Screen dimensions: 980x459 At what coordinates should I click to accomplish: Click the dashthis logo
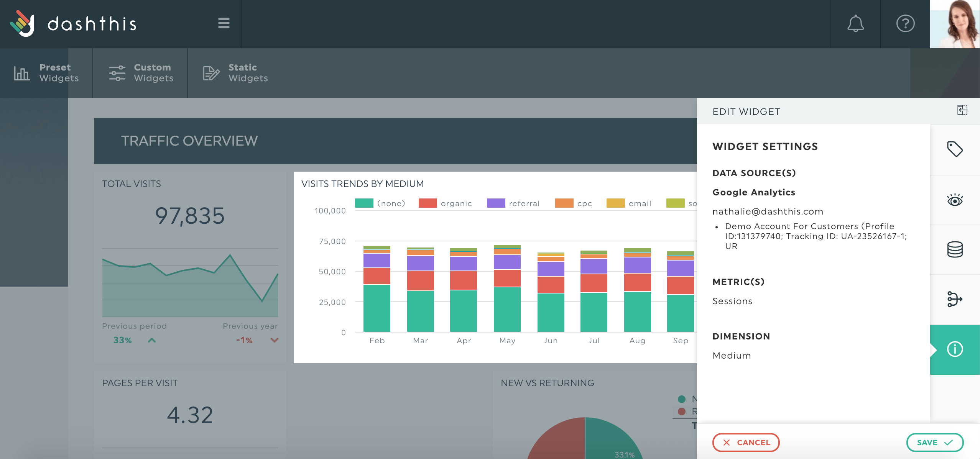coord(73,24)
